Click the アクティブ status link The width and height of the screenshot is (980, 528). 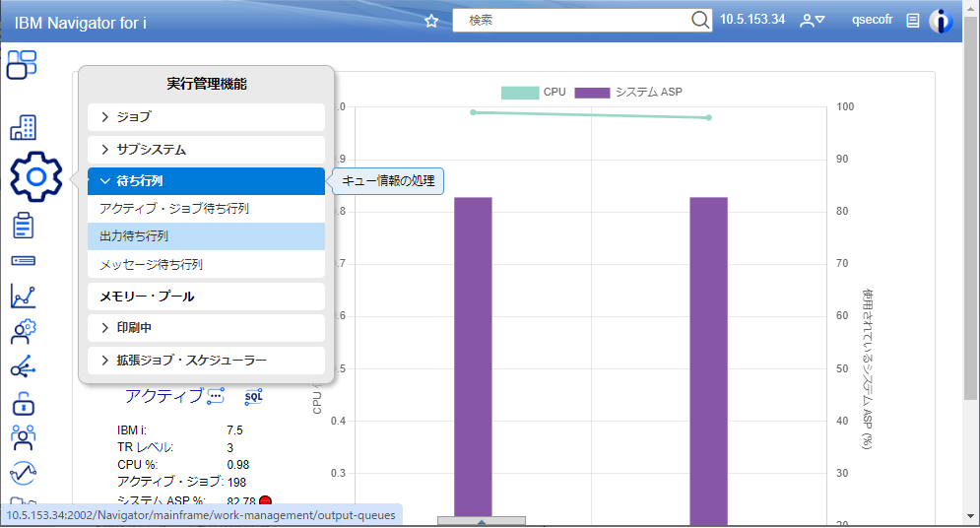pos(164,396)
